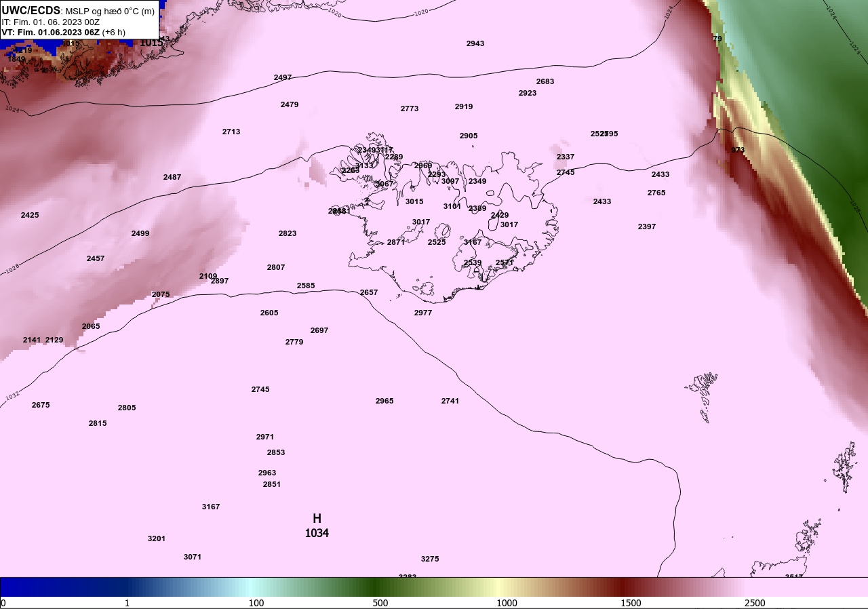Image resolution: width=868 pixels, height=609 pixels.
Task: Click the 1034 pressure value below H
Action: coord(317,533)
